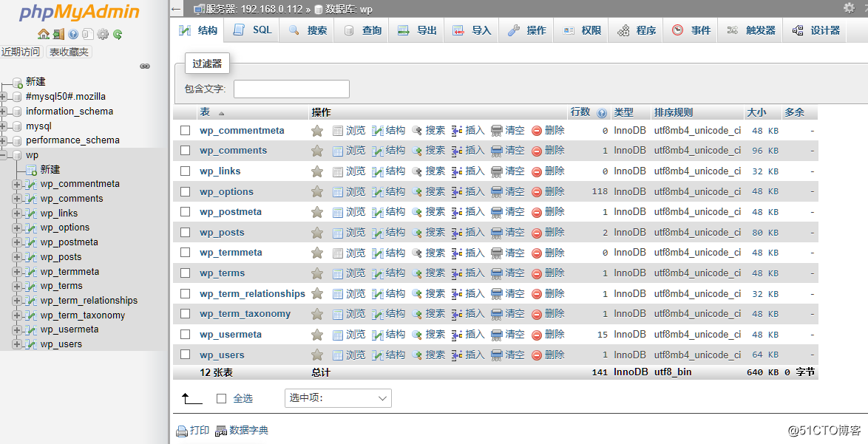Image resolution: width=868 pixels, height=444 pixels.
Task: Tick the select-all 全选 checkbox
Action: (221, 398)
